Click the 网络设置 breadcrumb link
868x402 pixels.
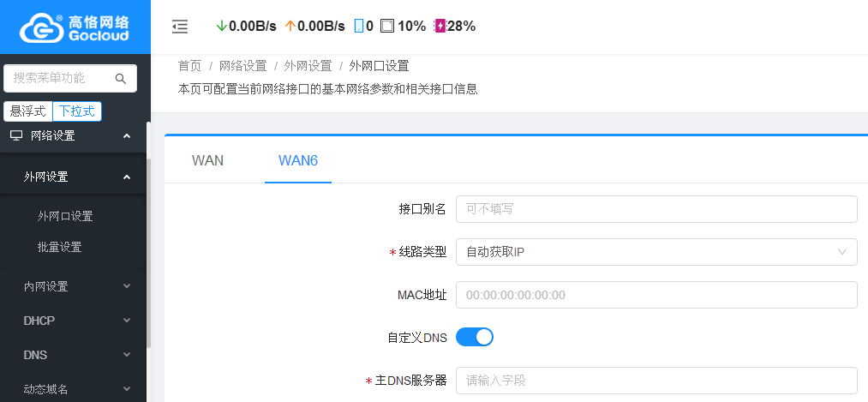[242, 65]
